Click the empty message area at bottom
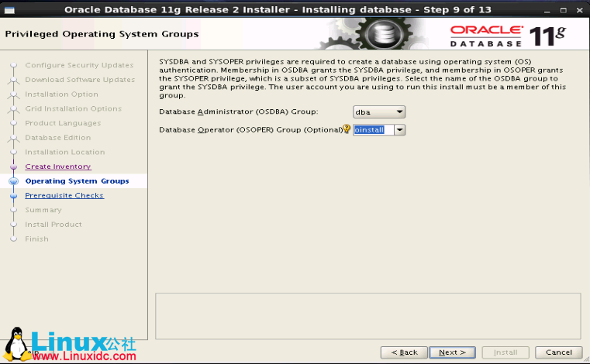 [368, 316]
